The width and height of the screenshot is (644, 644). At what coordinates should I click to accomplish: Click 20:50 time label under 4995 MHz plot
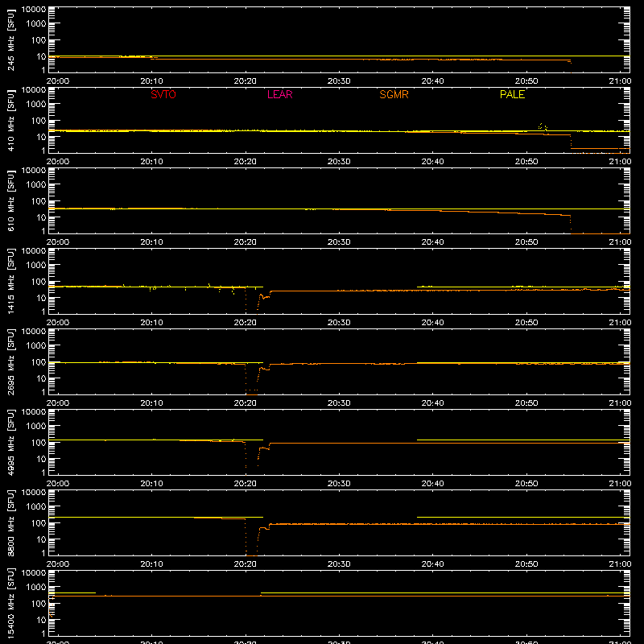pyautogui.click(x=526, y=484)
